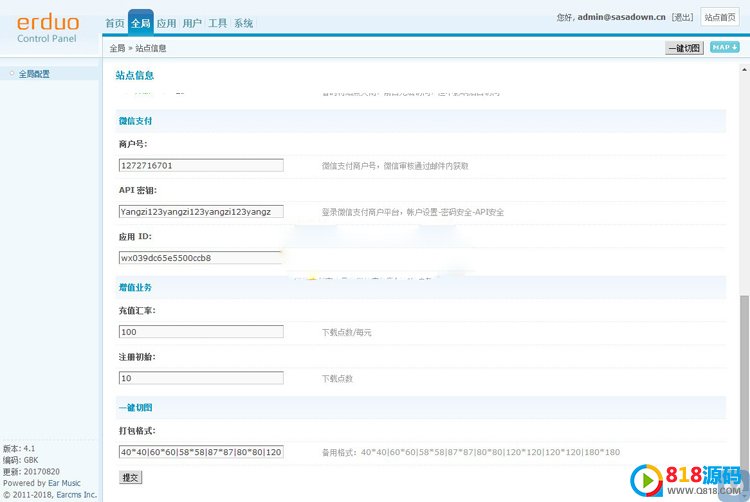Focus the API 密钥 input field
The width and height of the screenshot is (750, 502).
pos(201,211)
